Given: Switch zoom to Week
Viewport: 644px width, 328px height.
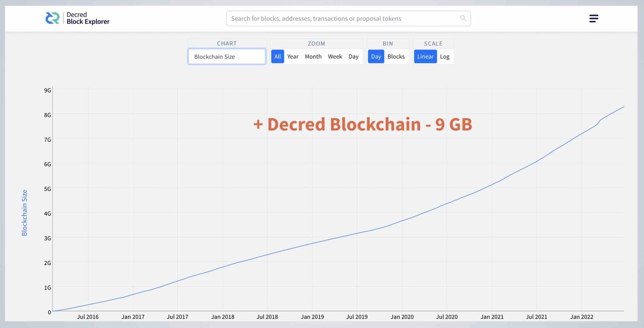Looking at the screenshot, I should pos(335,57).
